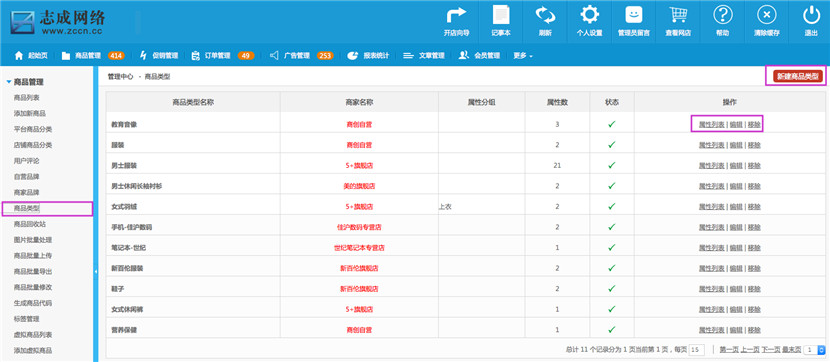Screen dimensions: 830x362
Task: Click the 刷新 refresh icon
Action: point(545,15)
